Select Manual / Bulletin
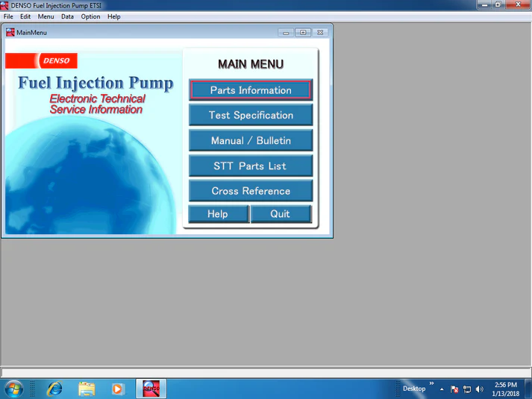The width and height of the screenshot is (532, 399). click(251, 141)
